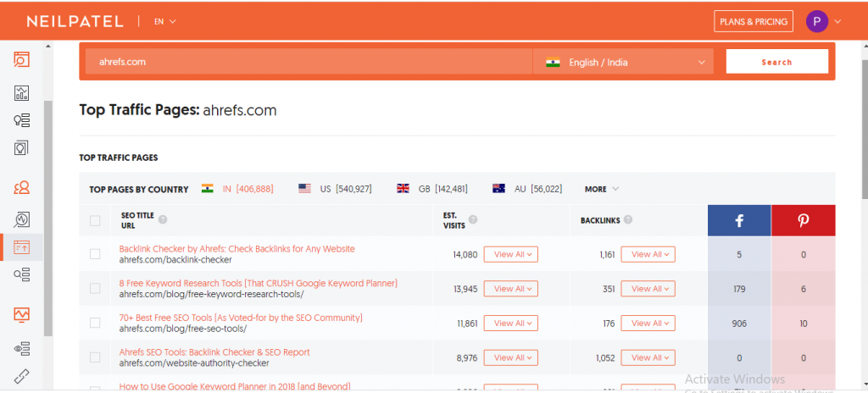Click the ahrefs.com/website-authority-checker URL text
Image resolution: width=868 pixels, height=393 pixels.
(194, 363)
